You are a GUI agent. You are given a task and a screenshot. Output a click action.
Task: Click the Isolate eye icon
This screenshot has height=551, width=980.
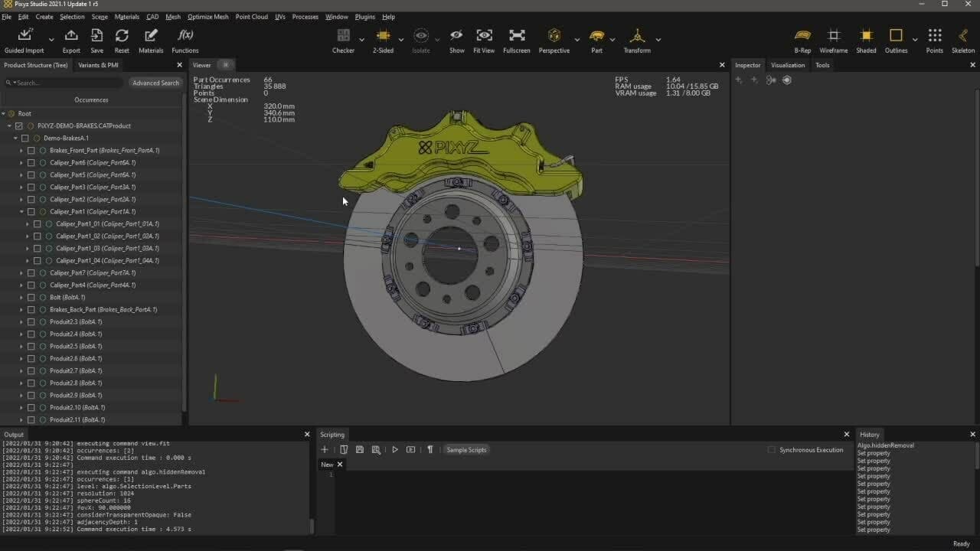click(421, 35)
